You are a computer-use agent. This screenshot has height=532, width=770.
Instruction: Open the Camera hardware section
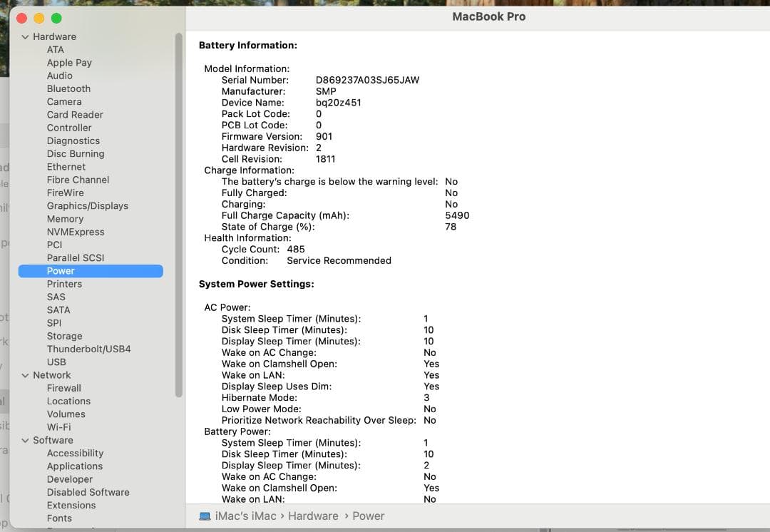pyautogui.click(x=64, y=101)
